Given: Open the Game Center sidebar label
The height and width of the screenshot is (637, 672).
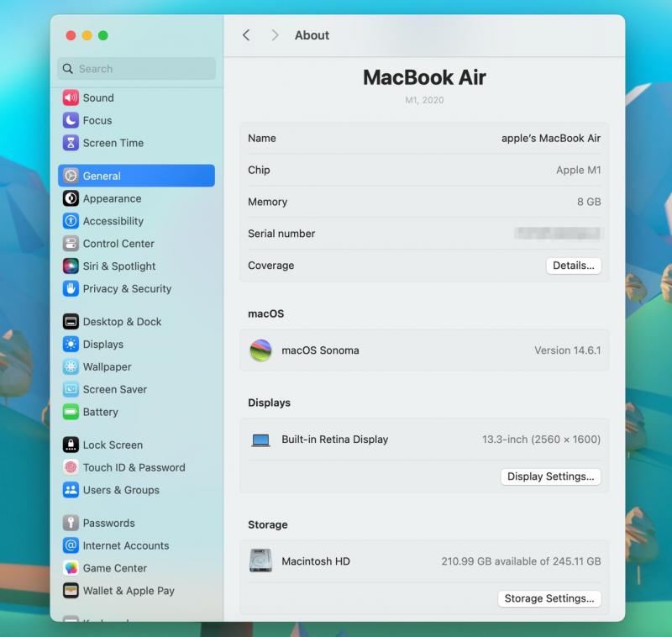Looking at the screenshot, I should coord(115,568).
